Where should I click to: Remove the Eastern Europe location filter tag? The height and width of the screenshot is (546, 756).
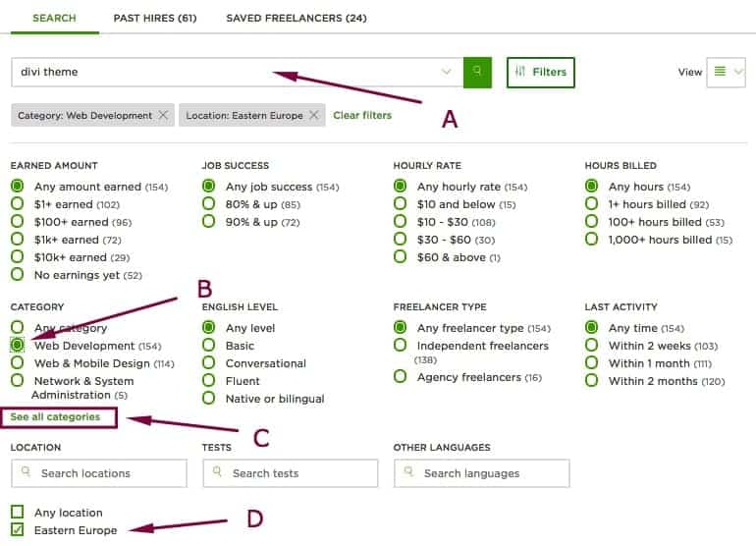pos(313,115)
